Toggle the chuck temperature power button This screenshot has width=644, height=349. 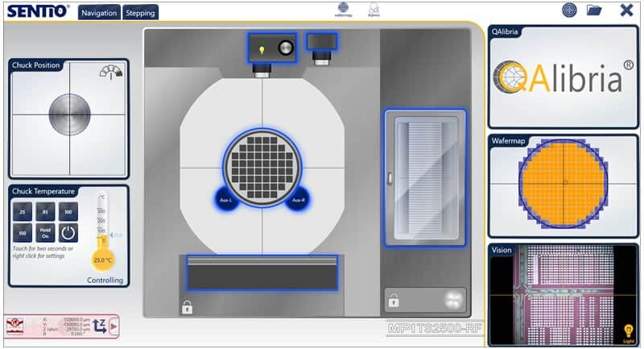(68, 233)
